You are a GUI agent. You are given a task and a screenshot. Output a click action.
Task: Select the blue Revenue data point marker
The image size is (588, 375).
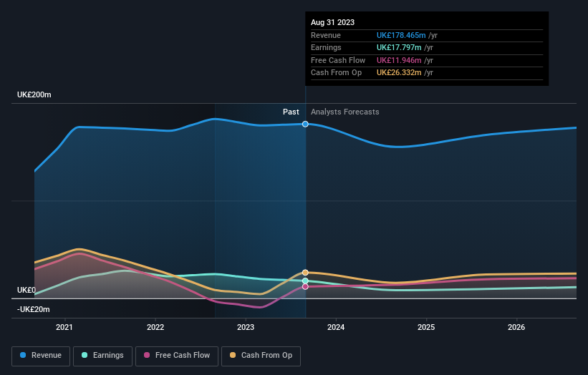point(305,124)
